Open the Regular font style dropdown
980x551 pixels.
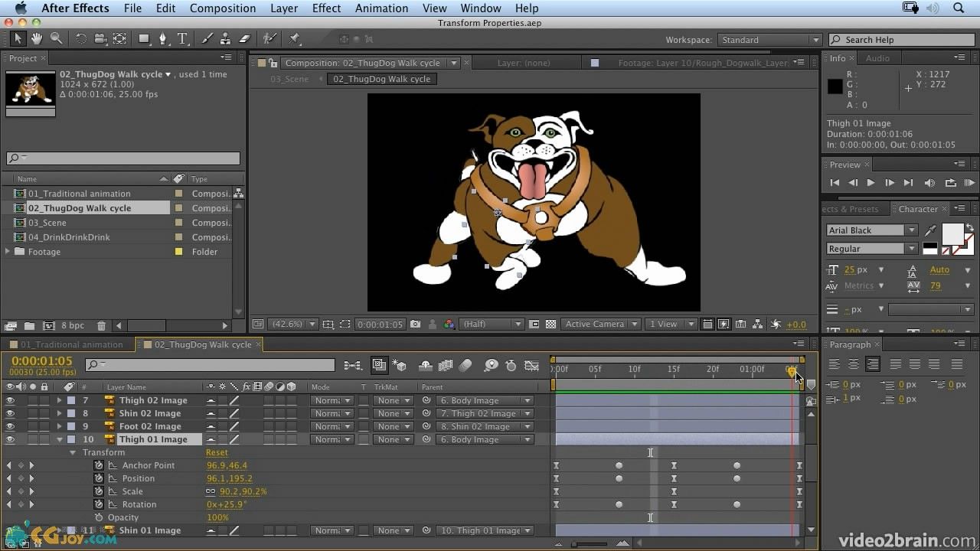[x=871, y=249]
